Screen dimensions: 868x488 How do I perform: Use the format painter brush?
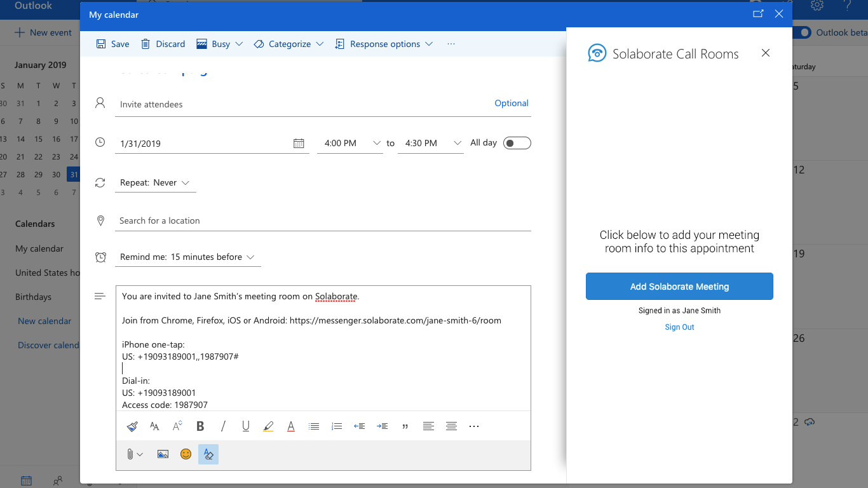pos(132,426)
